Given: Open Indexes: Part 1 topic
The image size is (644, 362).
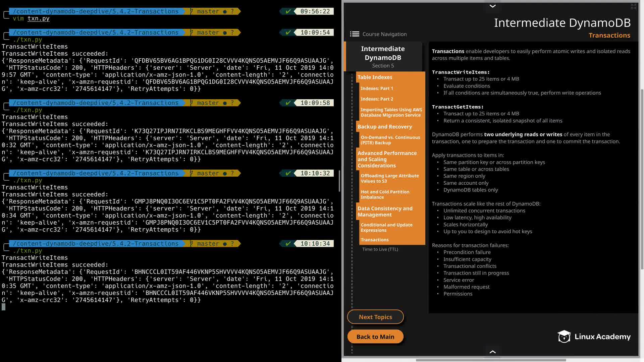Looking at the screenshot, I should tap(377, 88).
